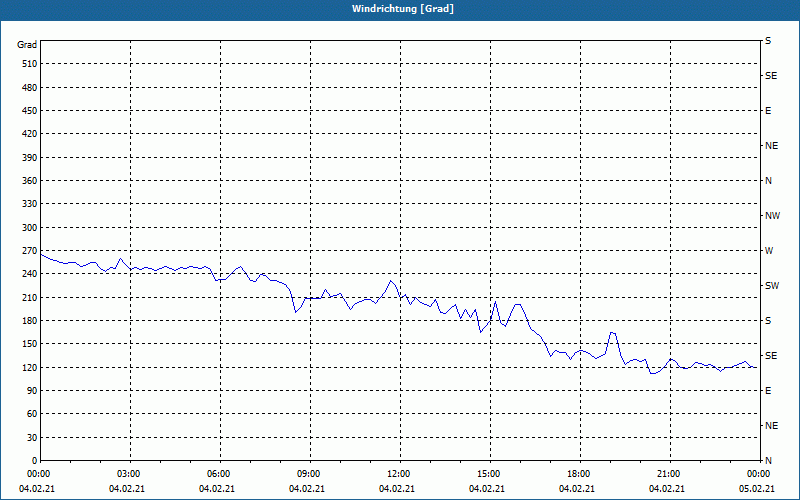Viewport: 800px width, 500px height.
Task: Click the 03:00 time label
Action: coord(128,474)
